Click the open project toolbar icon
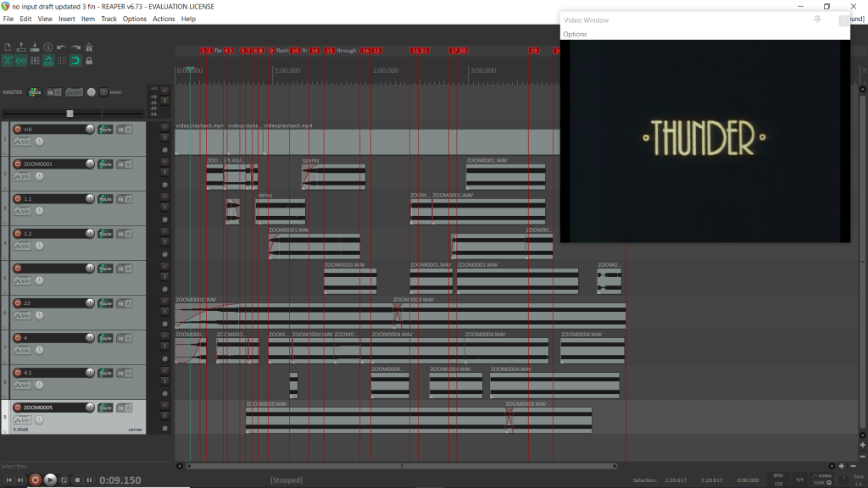Viewport: 868px width, 488px height. point(21,47)
